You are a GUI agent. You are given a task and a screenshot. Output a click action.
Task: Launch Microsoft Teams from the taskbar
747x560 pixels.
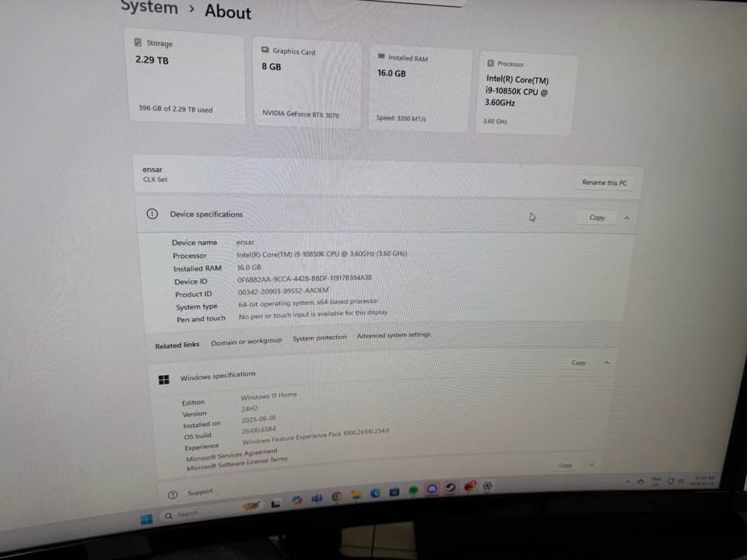[317, 498]
